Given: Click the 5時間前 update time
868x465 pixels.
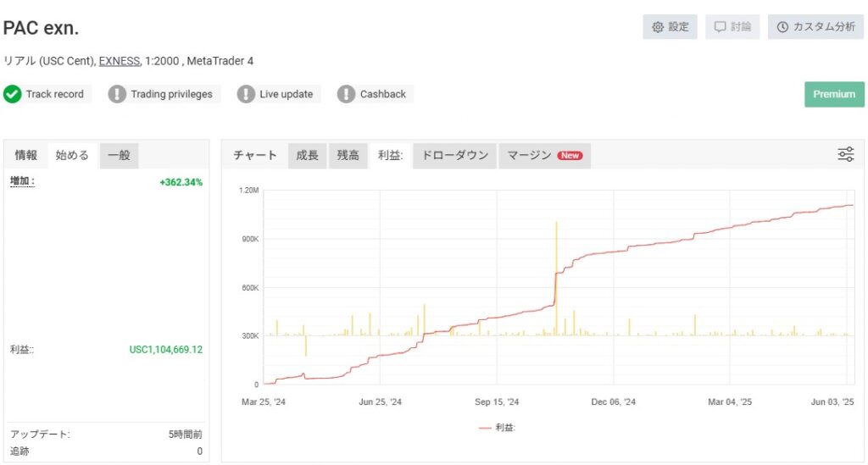Looking at the screenshot, I should [186, 434].
